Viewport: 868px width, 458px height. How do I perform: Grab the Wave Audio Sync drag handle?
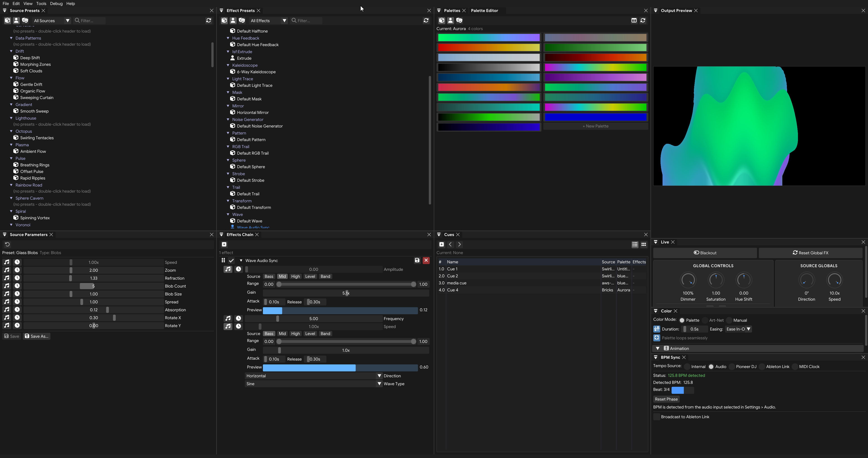(x=223, y=260)
